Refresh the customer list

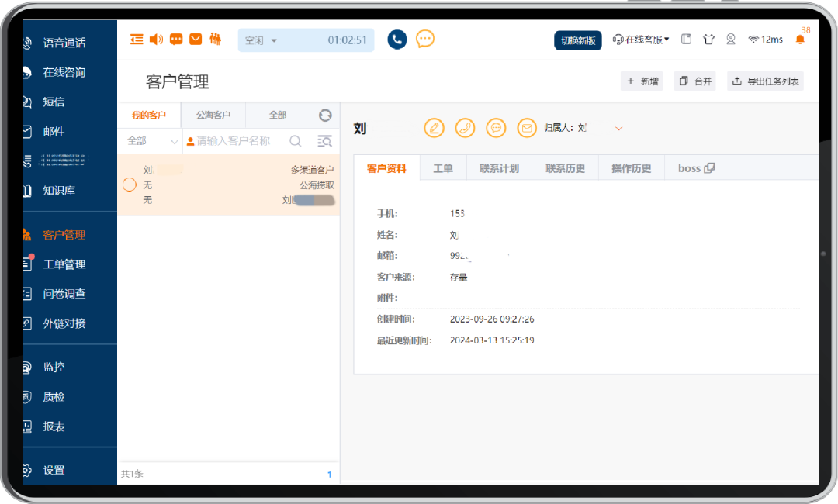325,116
